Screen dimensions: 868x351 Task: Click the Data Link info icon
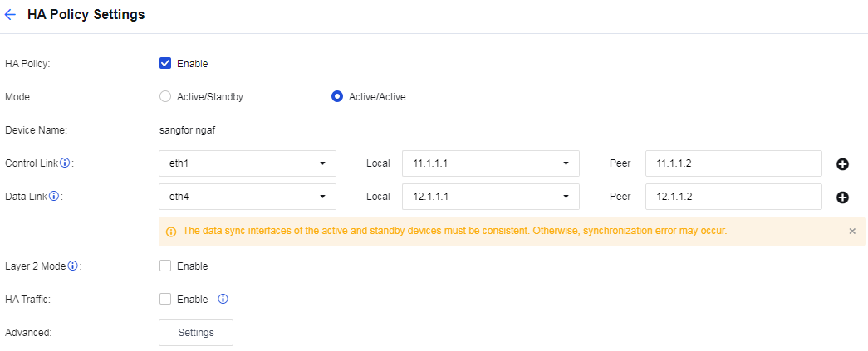click(x=54, y=197)
